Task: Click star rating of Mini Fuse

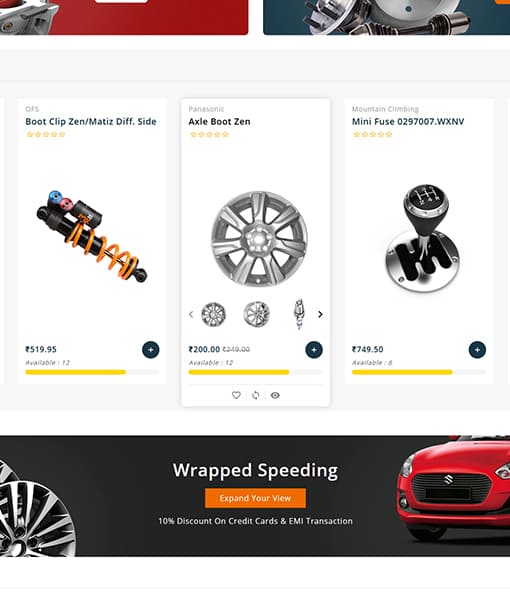Action: pos(373,134)
